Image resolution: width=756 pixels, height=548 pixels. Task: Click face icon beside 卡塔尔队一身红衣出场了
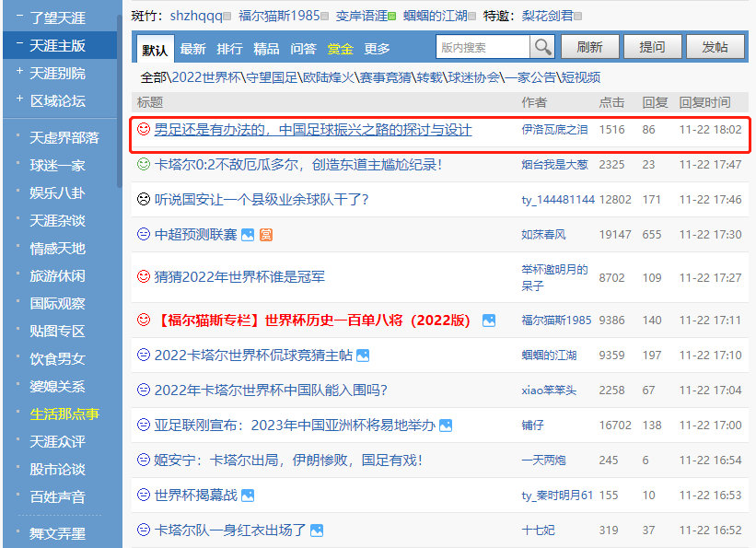(x=144, y=530)
